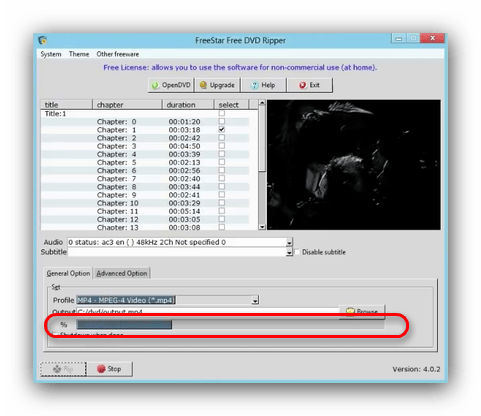Open the Other freeware menu

tap(118, 54)
